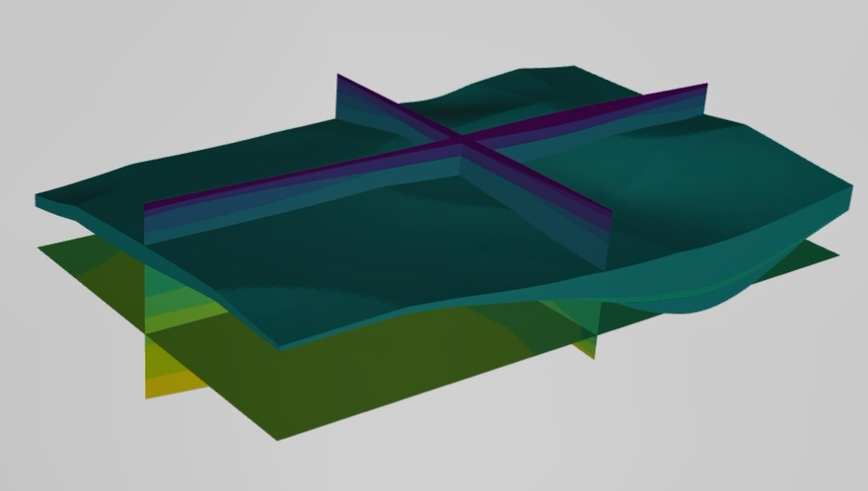The height and width of the screenshot is (491, 868).
Task: Click the empty gray background at top left
Action: [x=99, y=59]
